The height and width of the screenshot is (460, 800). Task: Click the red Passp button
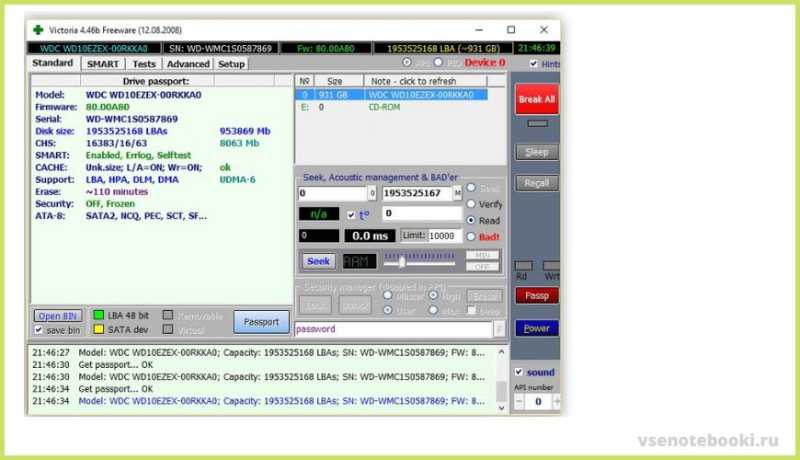pos(537,296)
